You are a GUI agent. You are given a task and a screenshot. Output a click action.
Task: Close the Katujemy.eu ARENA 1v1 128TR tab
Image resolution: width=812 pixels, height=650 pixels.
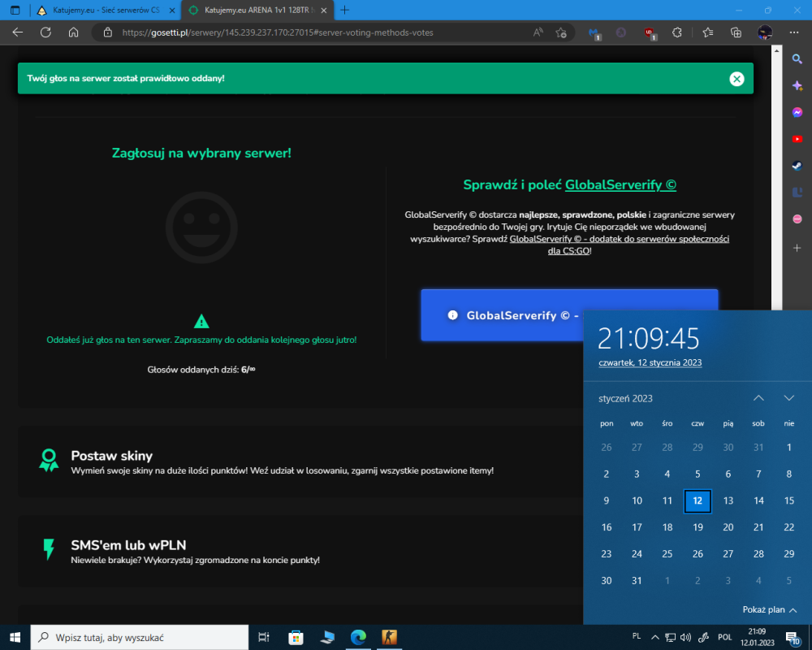pyautogui.click(x=324, y=11)
